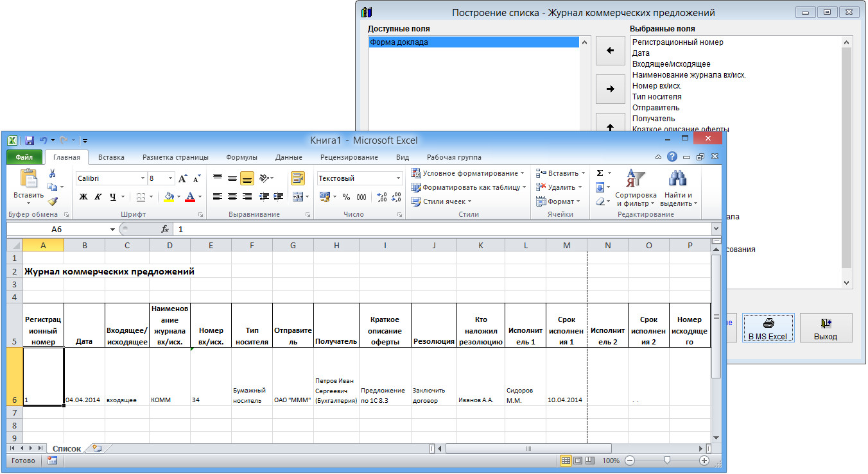
Task: Toggle the wrap text button
Action: 297,178
